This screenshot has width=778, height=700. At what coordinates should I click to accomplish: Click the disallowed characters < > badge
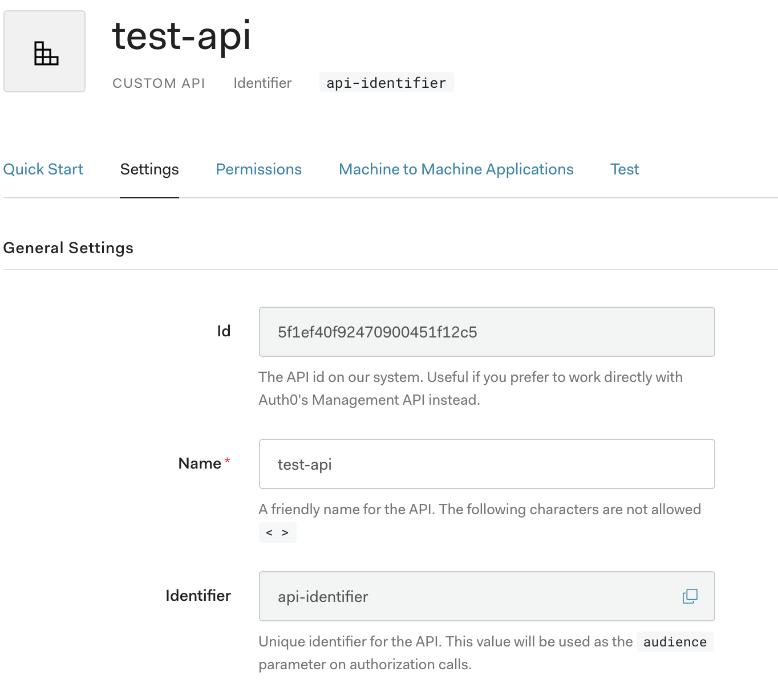click(x=277, y=532)
